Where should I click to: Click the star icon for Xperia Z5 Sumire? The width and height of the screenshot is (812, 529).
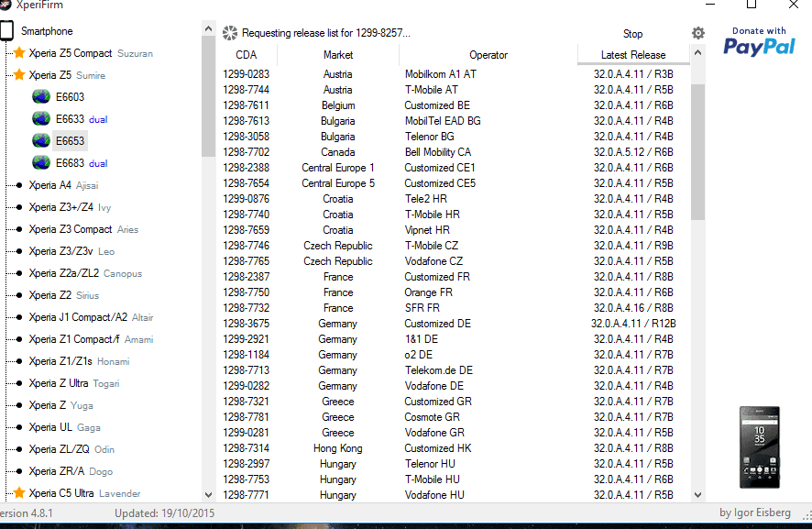[x=19, y=74]
